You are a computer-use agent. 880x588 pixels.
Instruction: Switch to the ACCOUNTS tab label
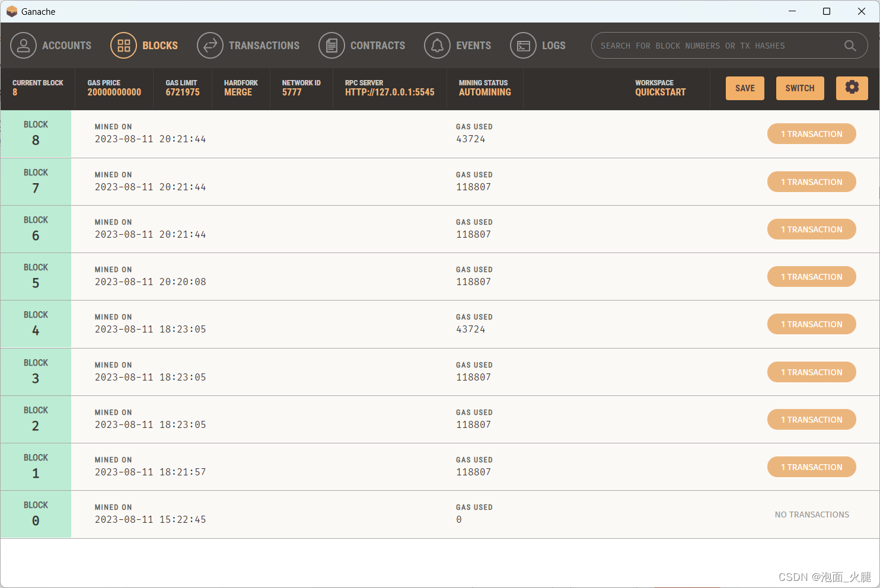[67, 46]
